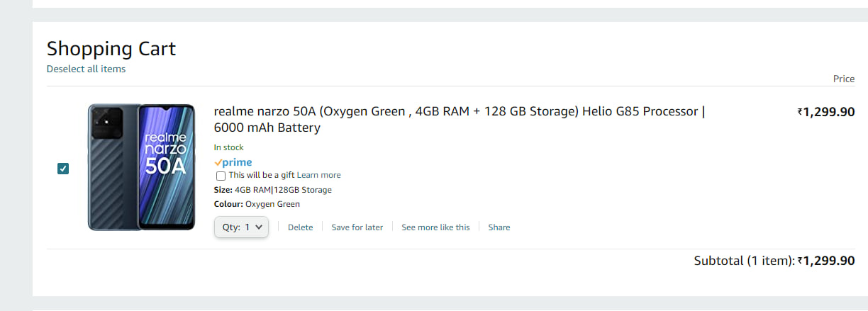Select 'Save for later' option
The image size is (868, 311).
tap(357, 227)
